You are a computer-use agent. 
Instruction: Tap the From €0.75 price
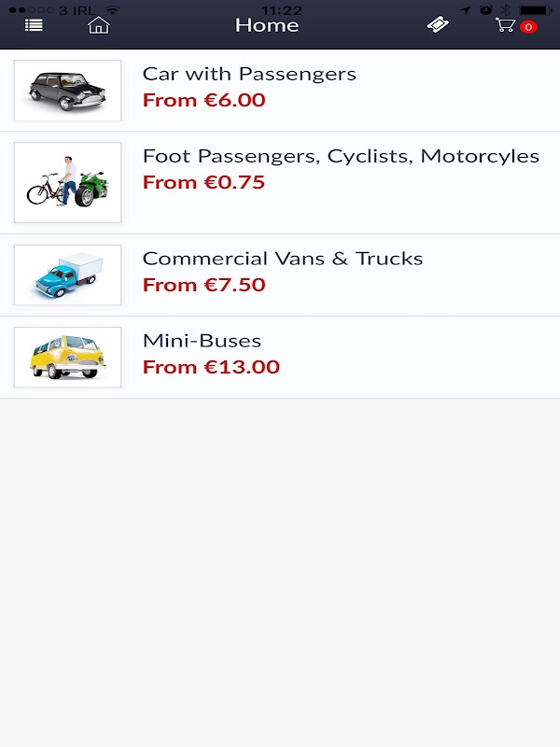pos(203,182)
